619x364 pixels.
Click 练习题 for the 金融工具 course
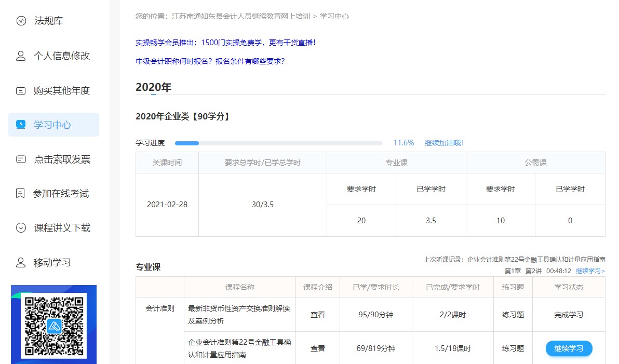513,348
